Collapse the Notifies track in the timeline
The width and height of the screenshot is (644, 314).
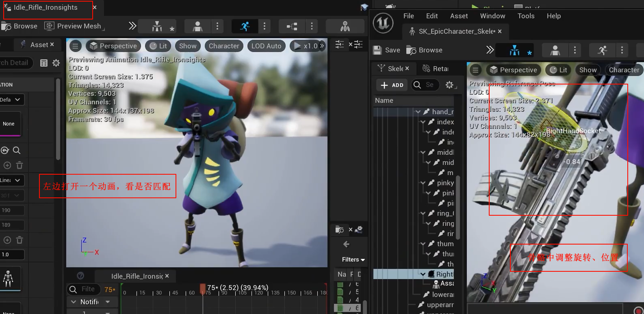[x=74, y=302]
